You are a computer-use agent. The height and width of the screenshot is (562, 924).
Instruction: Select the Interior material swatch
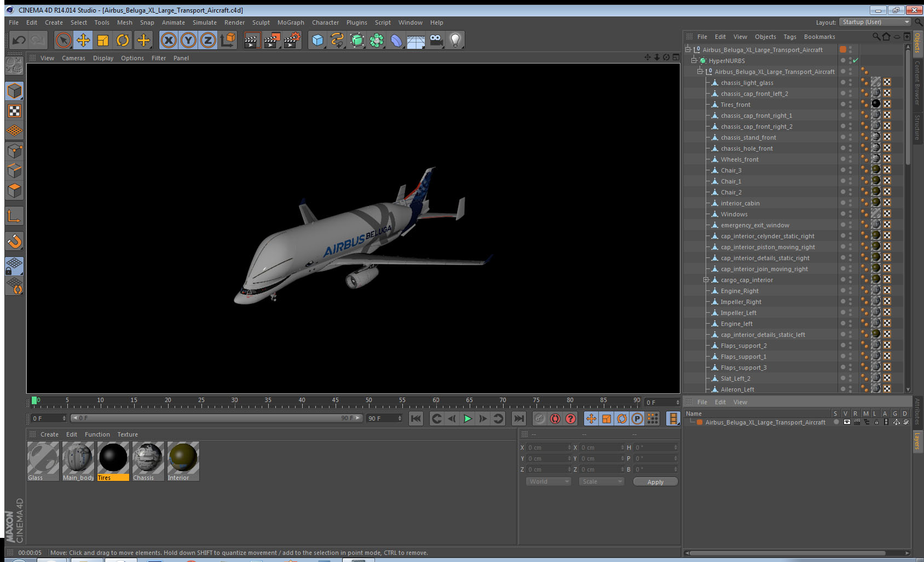(183, 461)
